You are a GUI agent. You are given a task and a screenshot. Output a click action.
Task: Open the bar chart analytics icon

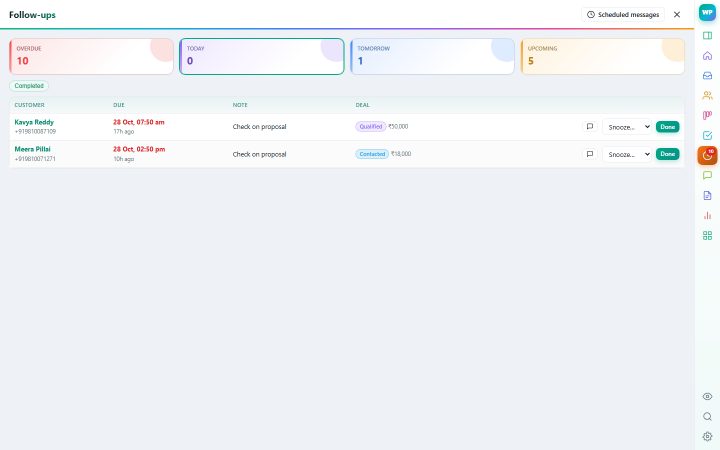coord(707,215)
